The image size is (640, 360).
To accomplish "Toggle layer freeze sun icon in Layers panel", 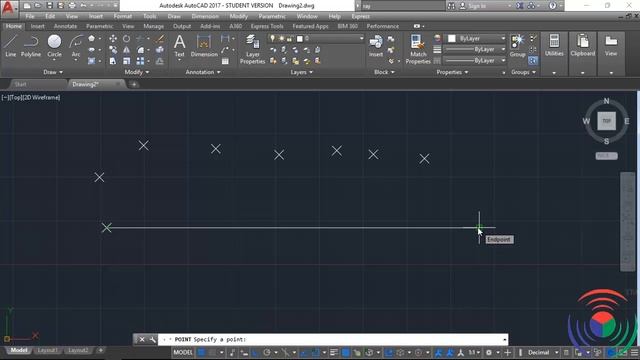I will tap(281, 38).
